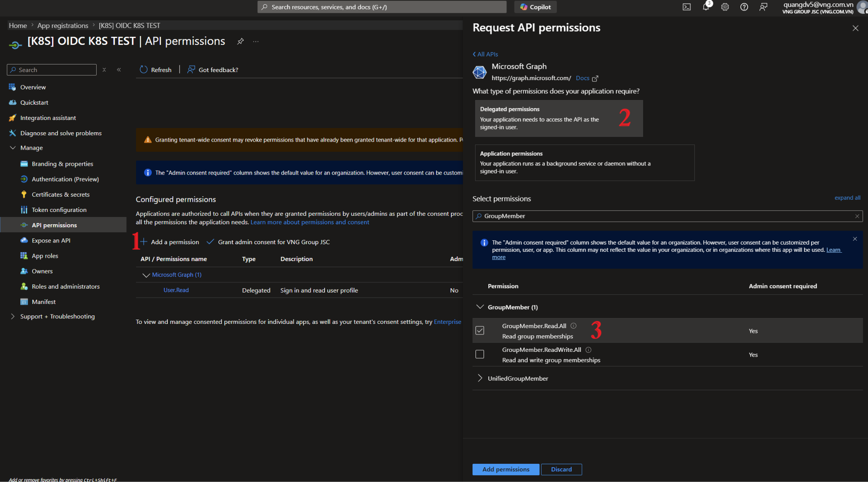Screen dimensions: 868x482
Task: Open Overview in sidebar
Action: 33,87
